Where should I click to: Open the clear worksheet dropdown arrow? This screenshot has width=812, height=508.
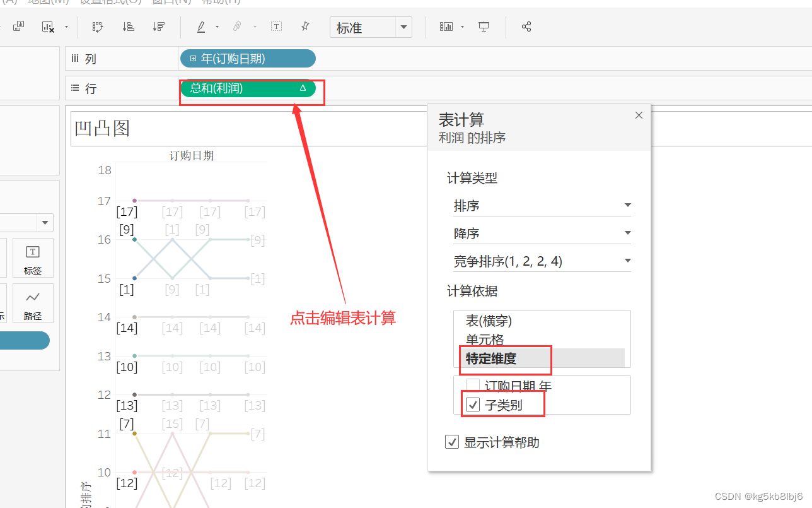(x=66, y=27)
